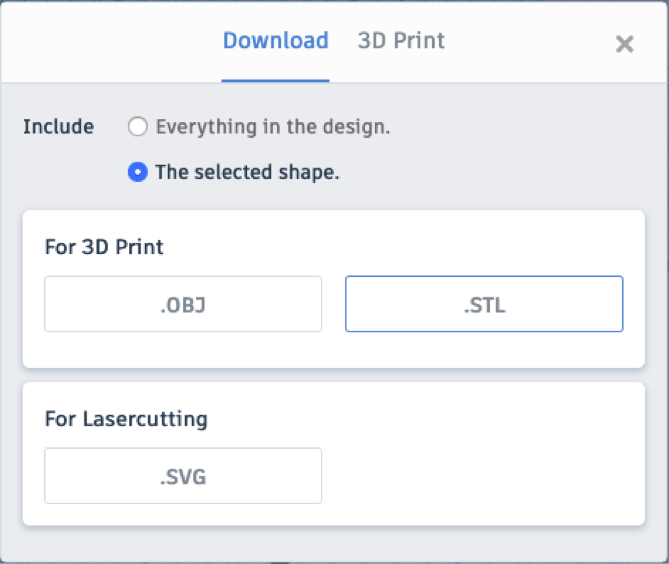669x564 pixels.
Task: Click the filled blue radio circle
Action: tap(138, 172)
